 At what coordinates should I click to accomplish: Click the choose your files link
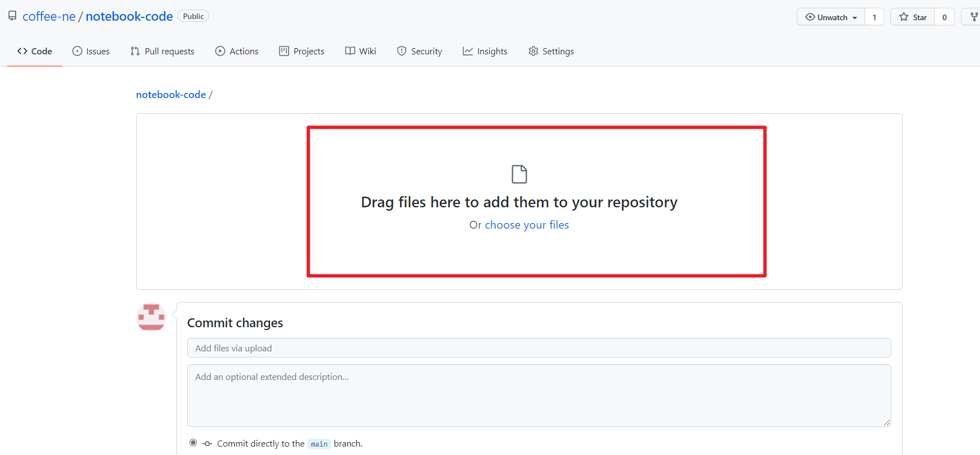click(x=527, y=225)
